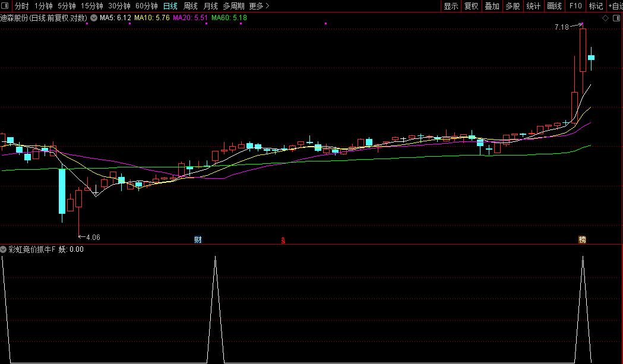Open the 榜 ranking marker on the chart

coord(582,240)
